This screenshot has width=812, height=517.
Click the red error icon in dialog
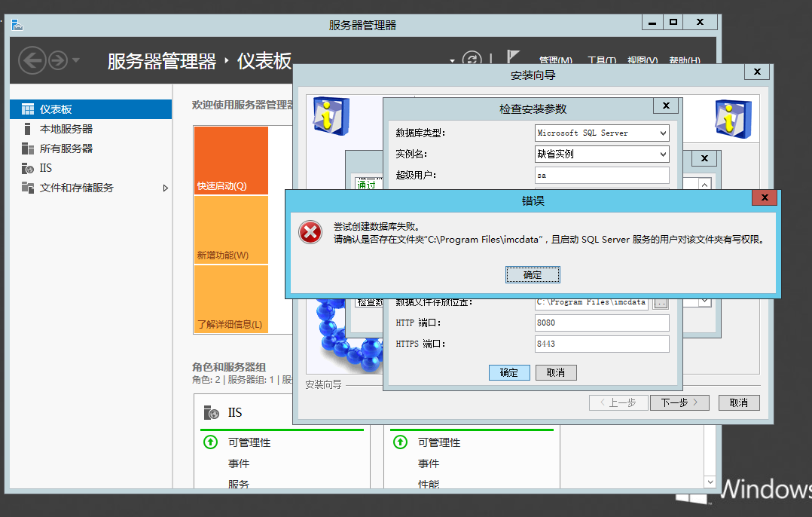tap(310, 232)
